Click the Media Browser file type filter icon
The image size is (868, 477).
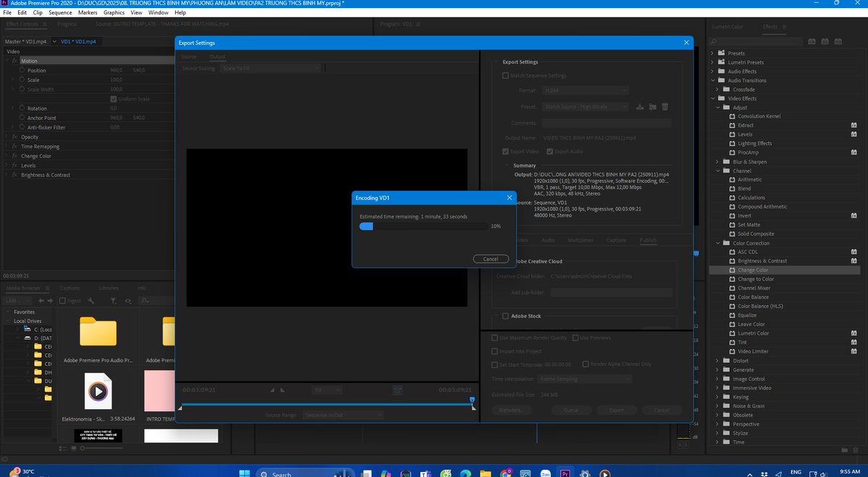[114, 301]
